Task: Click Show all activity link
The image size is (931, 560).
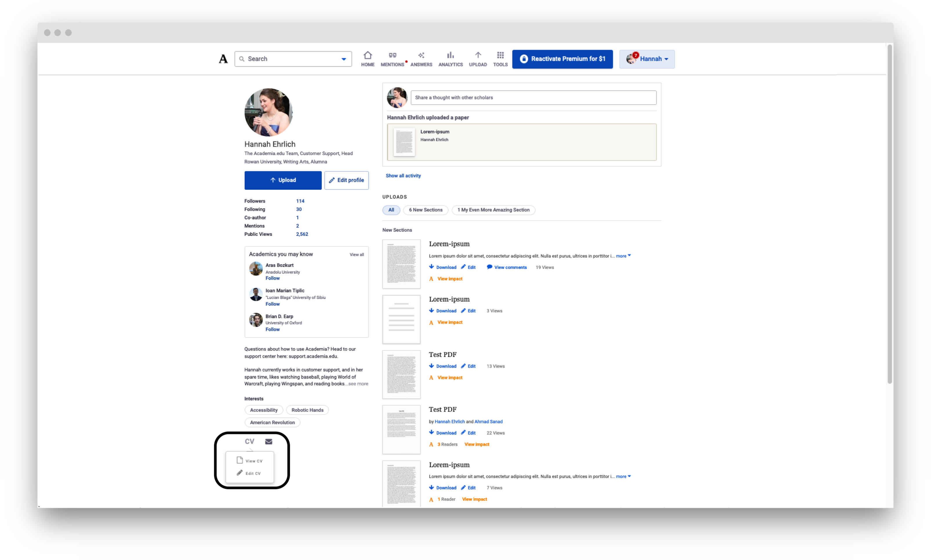Action: tap(403, 176)
